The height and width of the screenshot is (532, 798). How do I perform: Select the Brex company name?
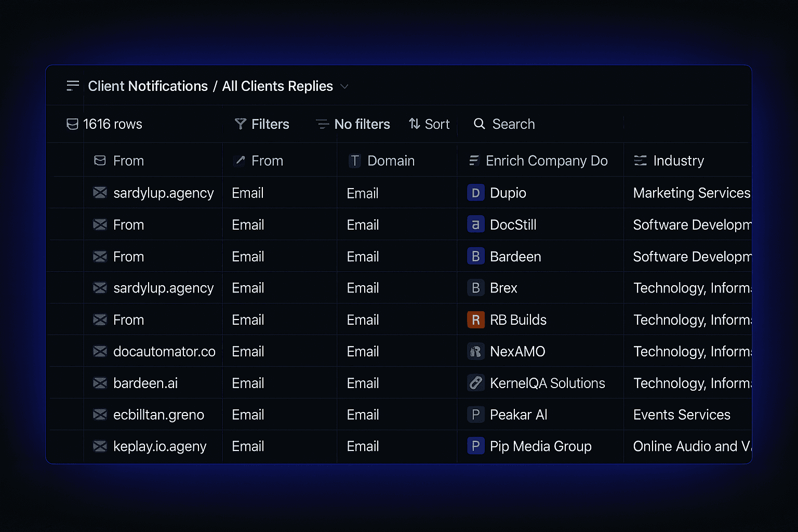[x=503, y=288]
